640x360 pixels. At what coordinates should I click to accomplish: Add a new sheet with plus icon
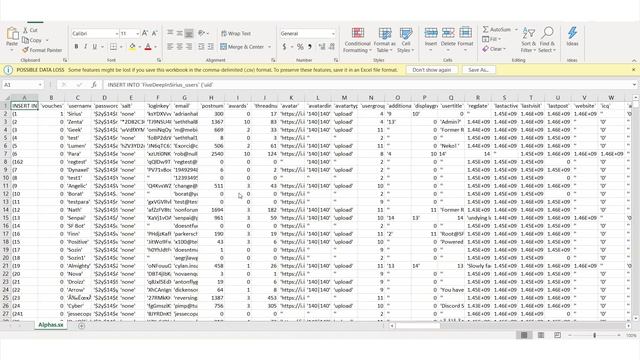(x=82, y=326)
